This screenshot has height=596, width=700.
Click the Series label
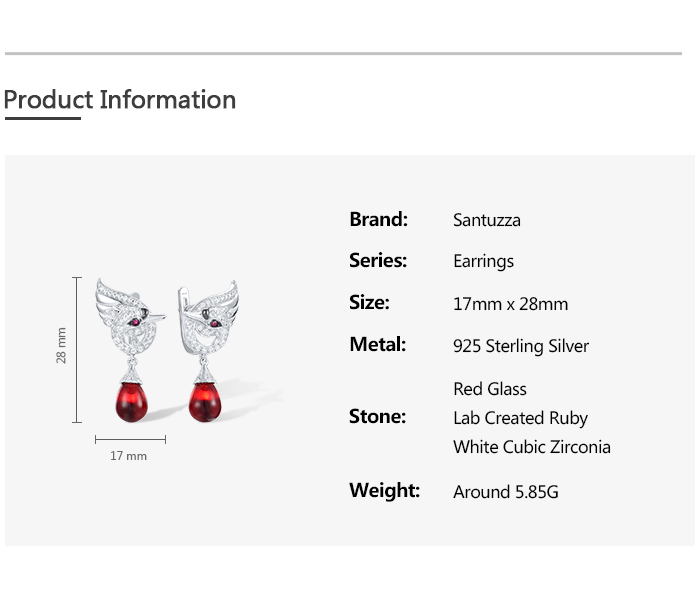coord(378,260)
